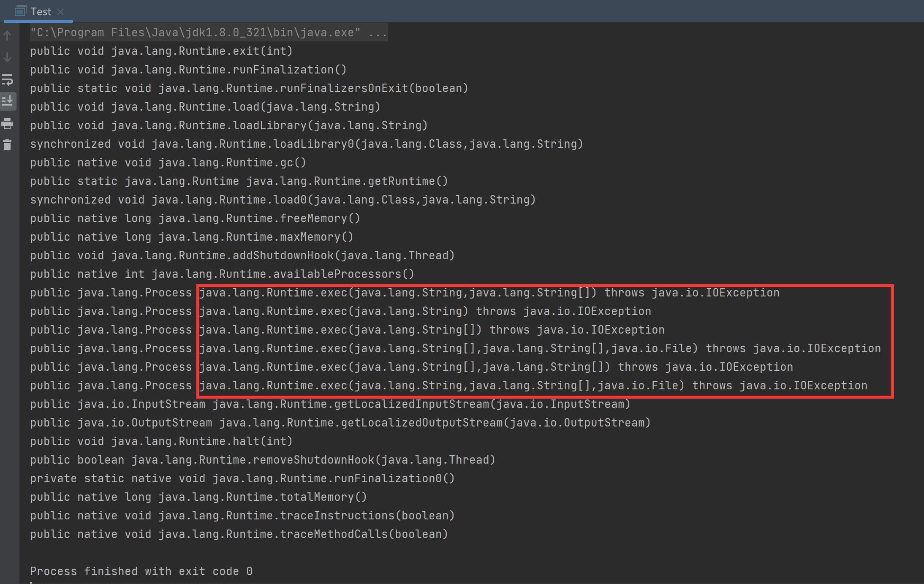Click 'Process finished with exit code 0'
This screenshot has width=924, height=584.
[x=141, y=571]
